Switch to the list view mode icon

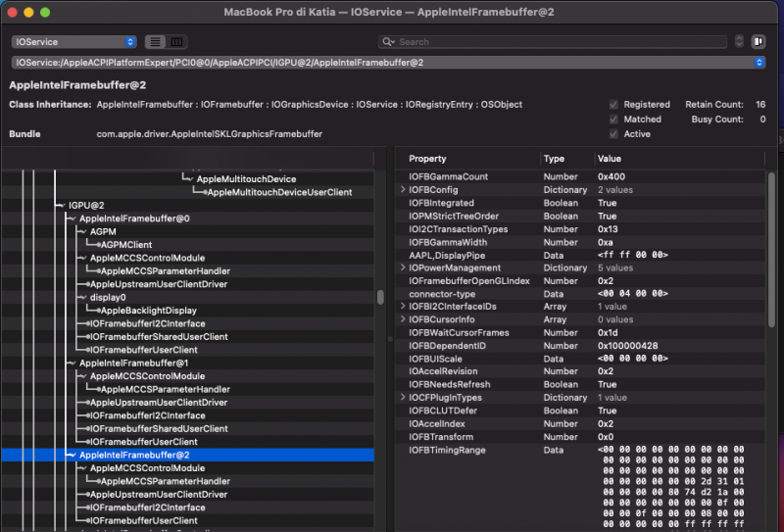coord(156,42)
